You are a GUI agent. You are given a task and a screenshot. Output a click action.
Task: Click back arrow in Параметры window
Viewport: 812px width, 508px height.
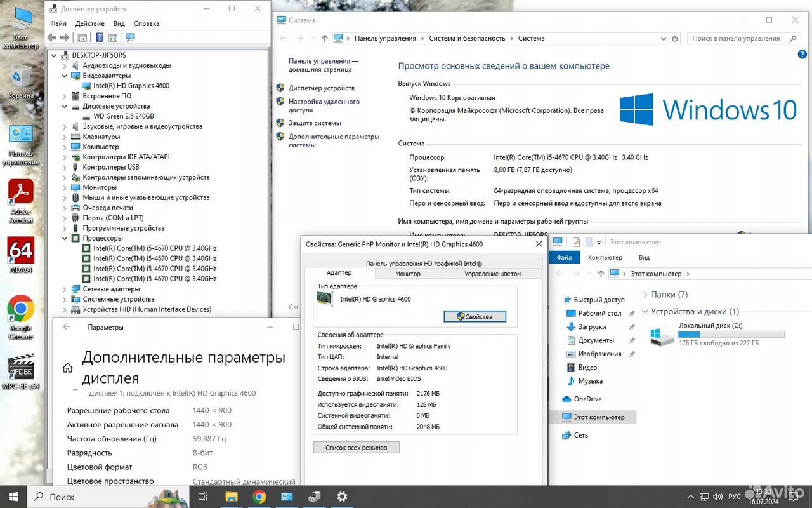67,327
